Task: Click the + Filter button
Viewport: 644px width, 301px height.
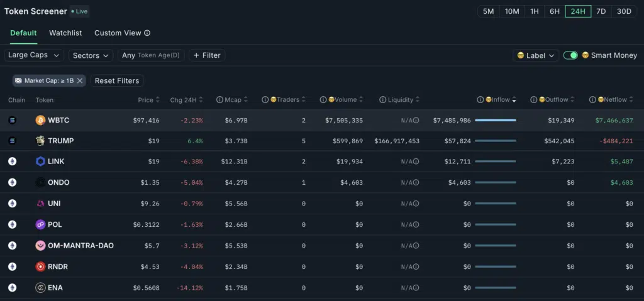Action: pyautogui.click(x=207, y=55)
